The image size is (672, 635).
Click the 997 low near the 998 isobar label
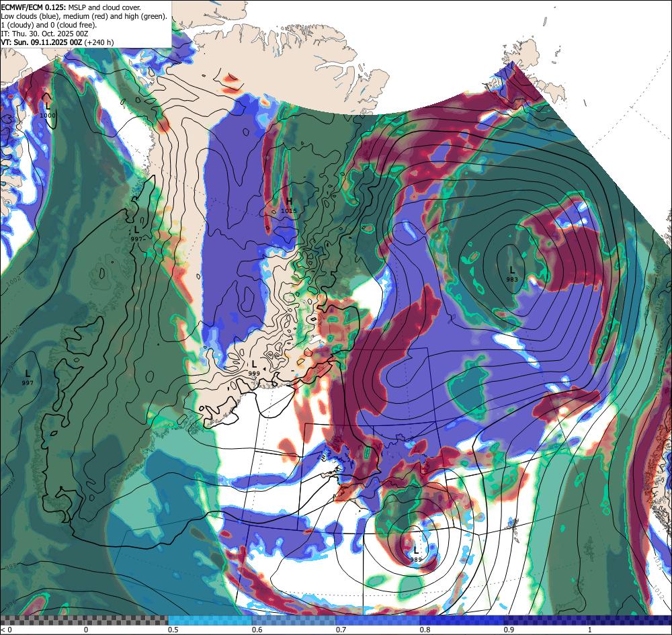[x=28, y=378]
